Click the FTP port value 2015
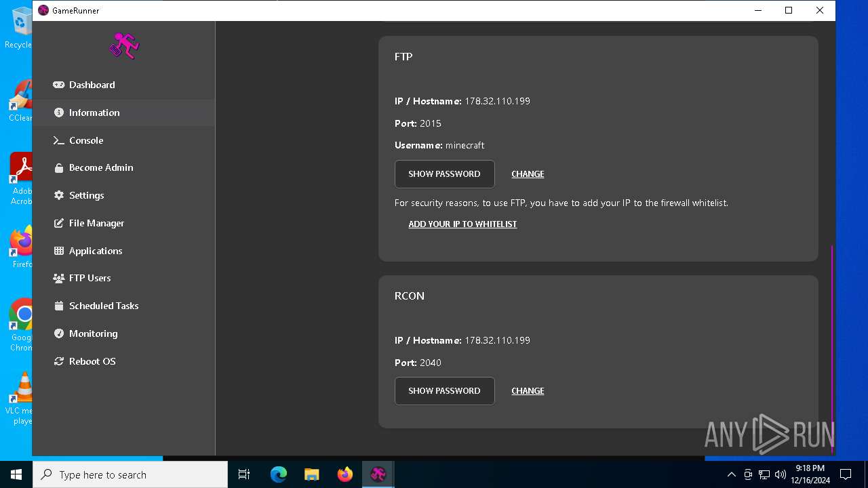This screenshot has height=488, width=868. click(431, 123)
